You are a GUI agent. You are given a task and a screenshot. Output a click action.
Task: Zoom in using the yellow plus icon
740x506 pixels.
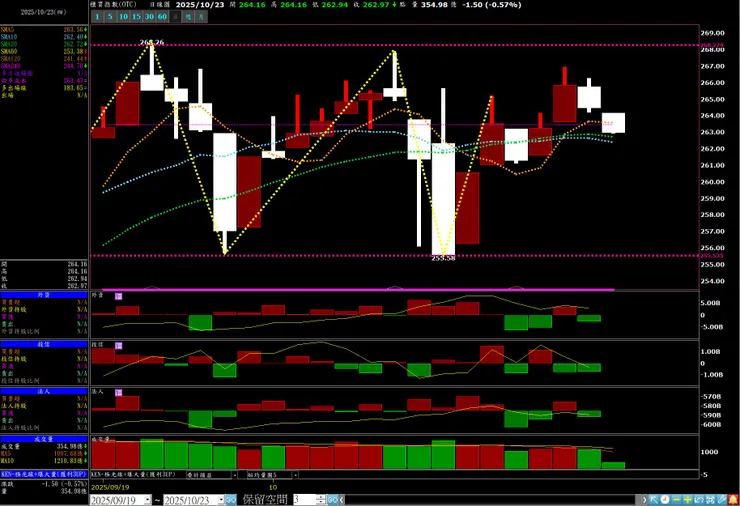687,499
